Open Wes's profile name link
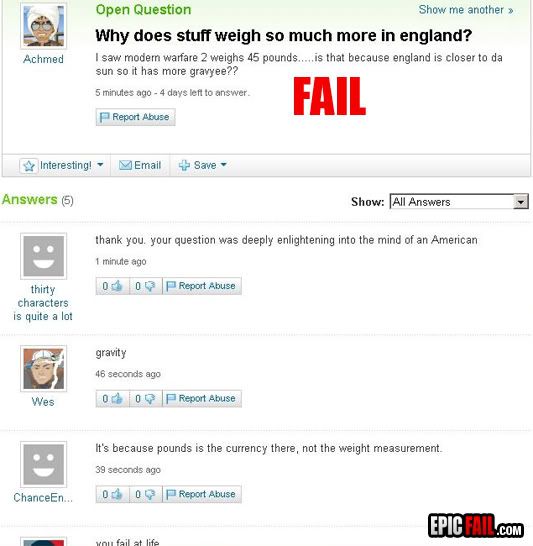The height and width of the screenshot is (546, 533). (x=43, y=402)
